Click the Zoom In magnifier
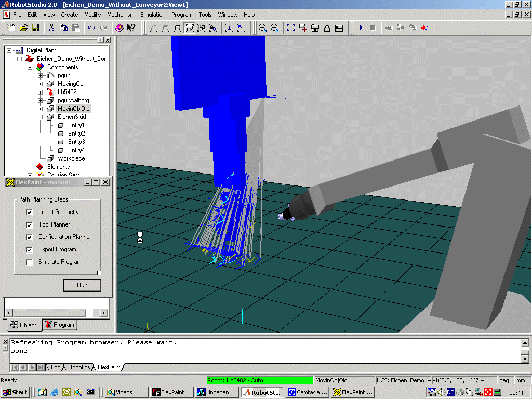Viewport: 532px width, 399px height. pyautogui.click(x=262, y=28)
